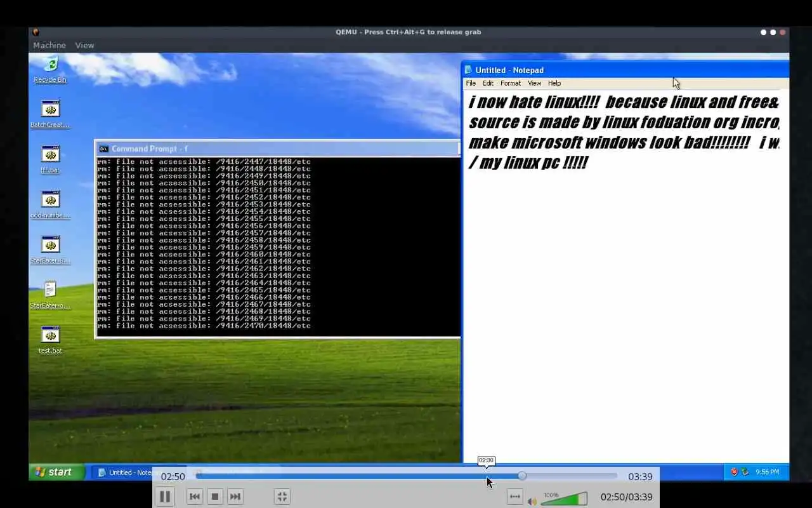Click the QEMU window maximize button

773,32
